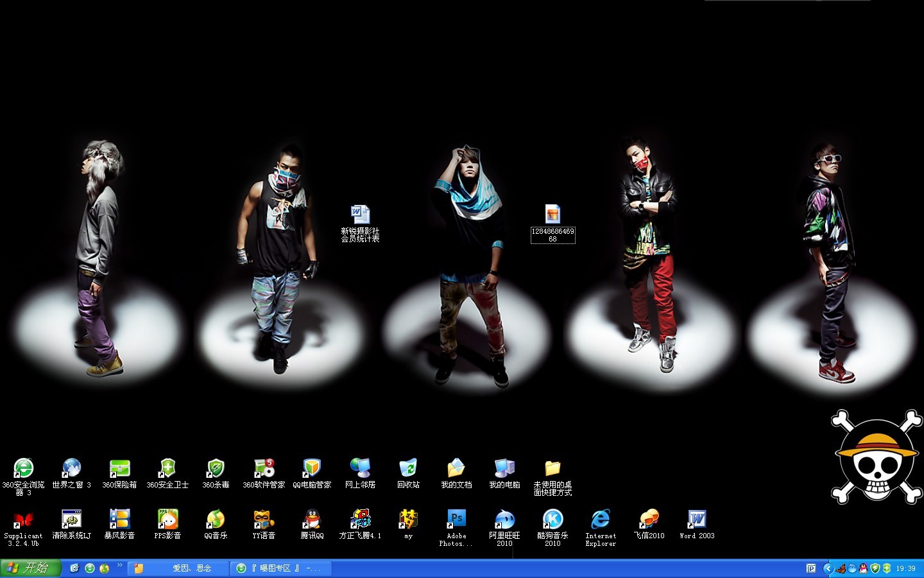The height and width of the screenshot is (578, 924).
Task: Click the 360保险箱 desktop icon
Action: tap(119, 473)
